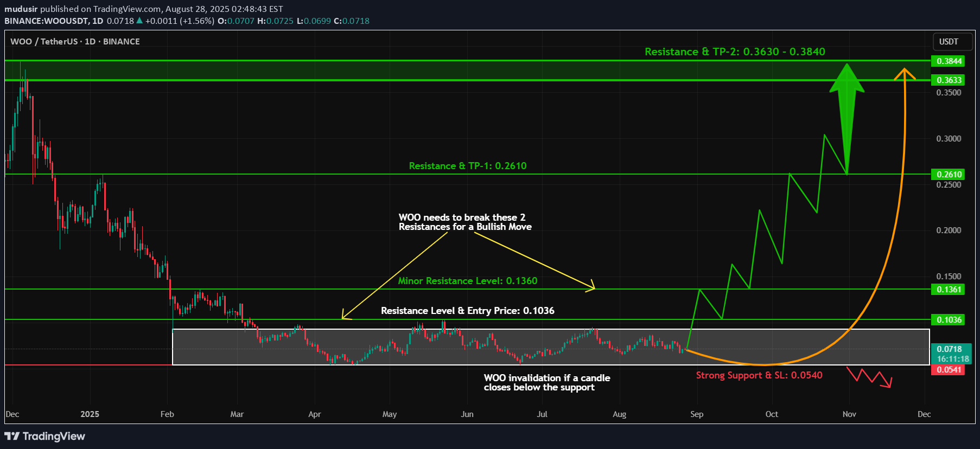Click the 0.1500 axis price
Viewport: 980px width, 449px height.
pos(949,277)
